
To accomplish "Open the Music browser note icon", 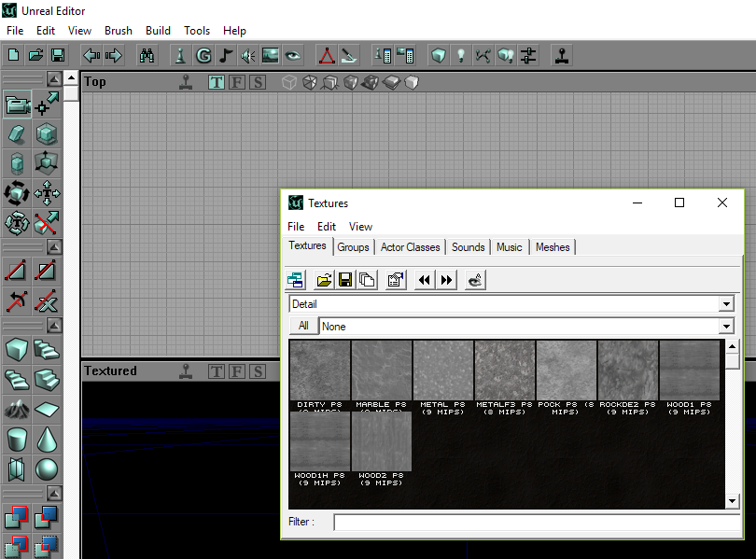I will coord(226,55).
